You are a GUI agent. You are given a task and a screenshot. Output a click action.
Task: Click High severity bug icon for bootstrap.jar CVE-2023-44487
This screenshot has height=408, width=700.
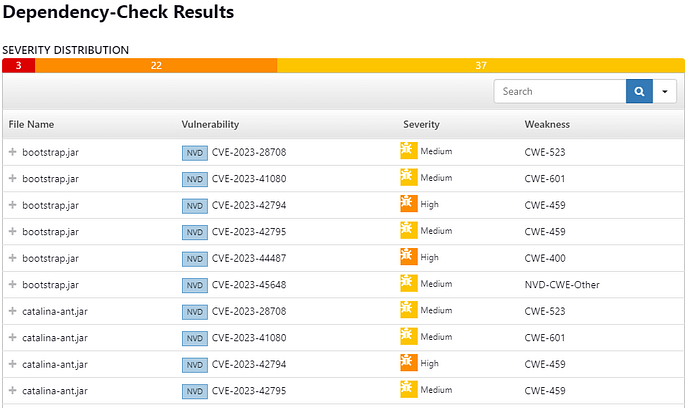click(x=408, y=256)
